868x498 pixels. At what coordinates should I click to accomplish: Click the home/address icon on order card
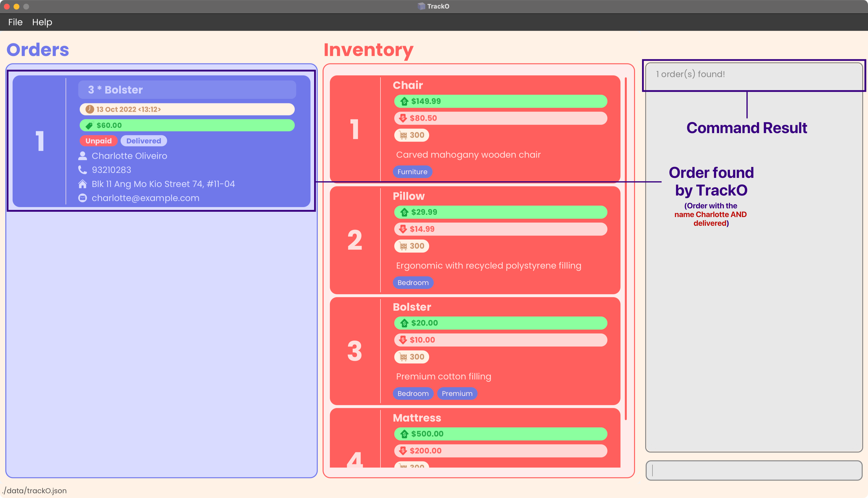point(82,183)
